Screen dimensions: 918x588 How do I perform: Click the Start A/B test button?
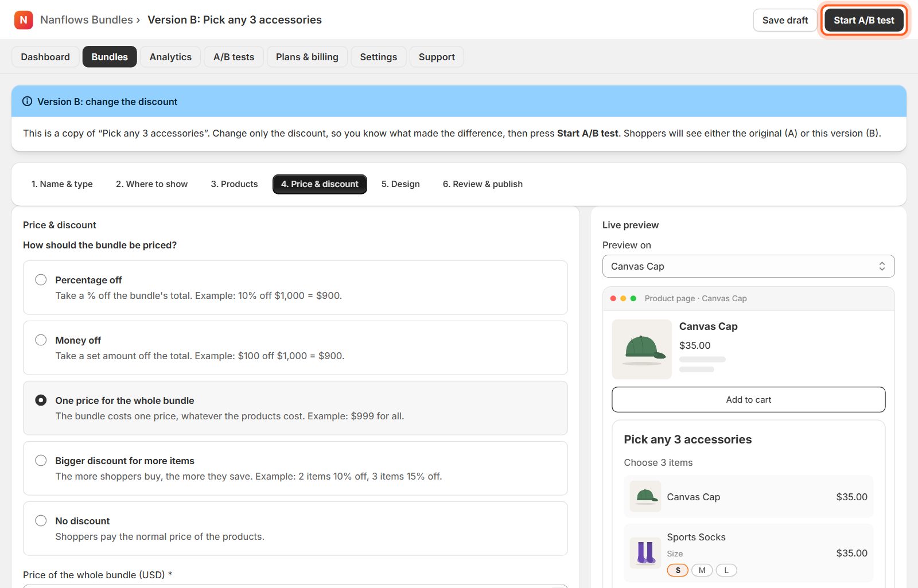pyautogui.click(x=864, y=20)
